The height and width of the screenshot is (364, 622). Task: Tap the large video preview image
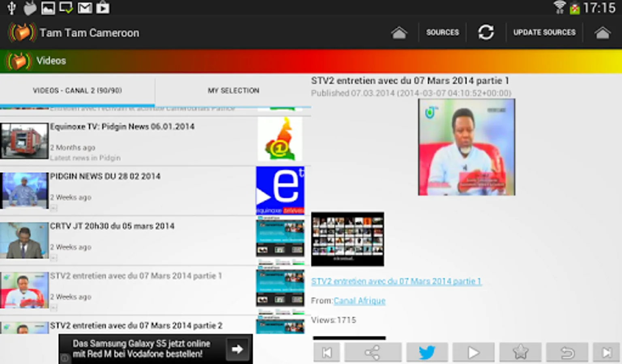tap(466, 147)
